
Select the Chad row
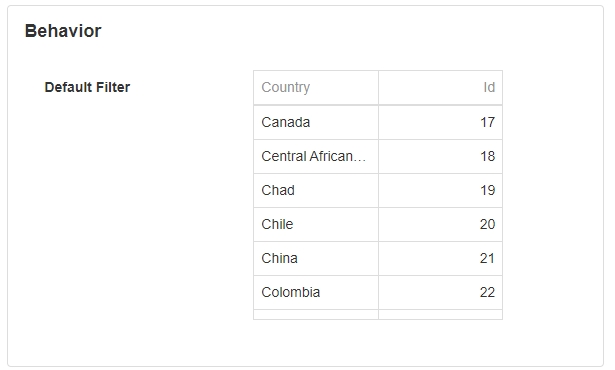378,191
